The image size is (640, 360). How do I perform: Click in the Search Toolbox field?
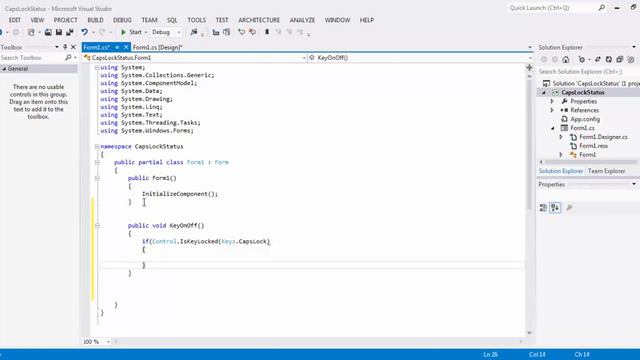pyautogui.click(x=32, y=58)
